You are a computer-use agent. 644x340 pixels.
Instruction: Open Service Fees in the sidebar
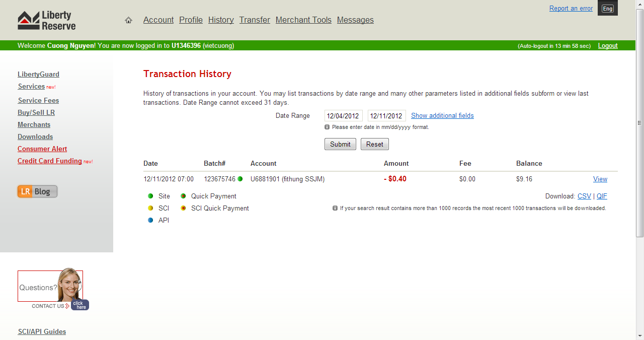[38, 100]
